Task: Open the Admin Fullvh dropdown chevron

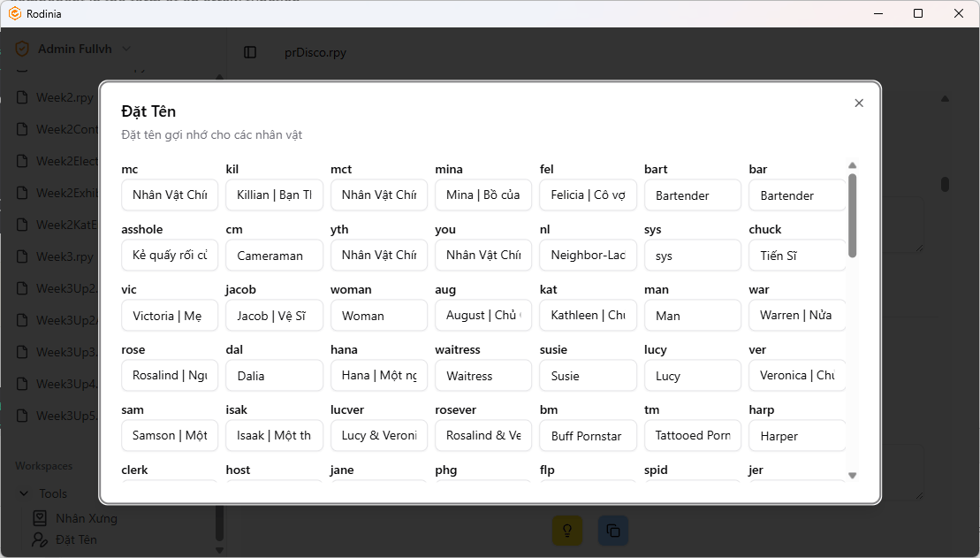Action: click(x=125, y=49)
